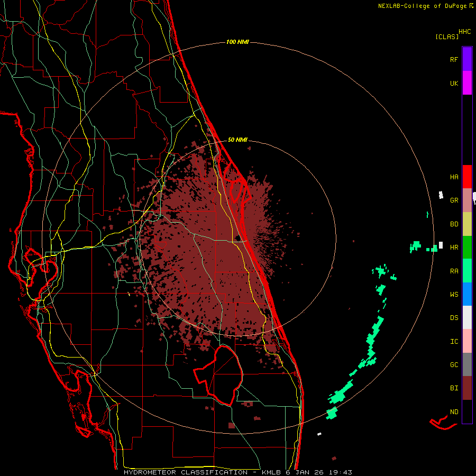Image resolution: width=476 pixels, height=476 pixels.
Task: Click the DS white legend swatch
Action: coord(467,317)
